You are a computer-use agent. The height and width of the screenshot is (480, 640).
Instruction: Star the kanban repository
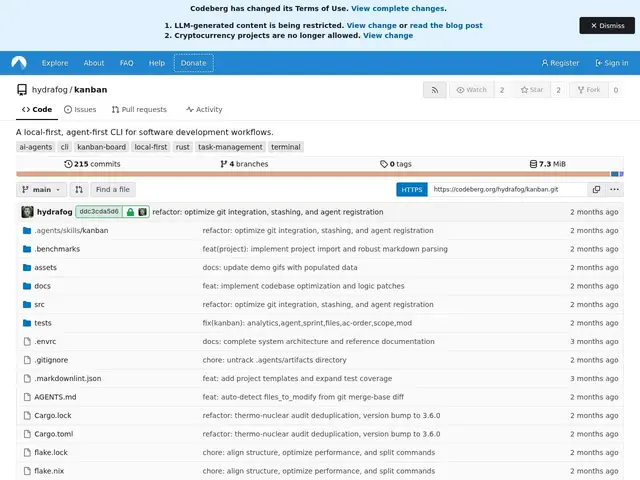pos(532,90)
